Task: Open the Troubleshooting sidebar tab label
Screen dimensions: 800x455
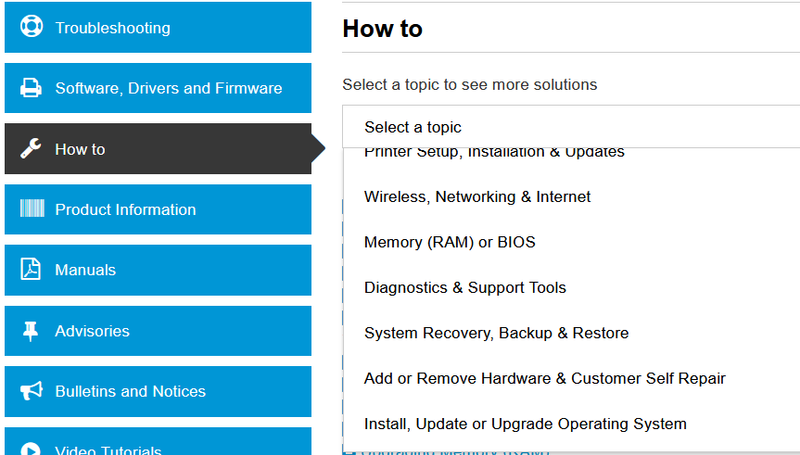Action: point(112,28)
